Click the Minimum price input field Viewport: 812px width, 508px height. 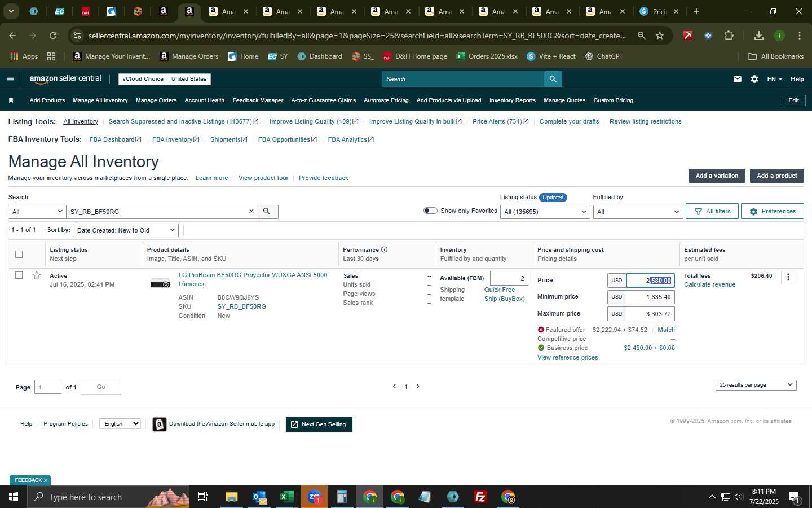[x=650, y=297]
